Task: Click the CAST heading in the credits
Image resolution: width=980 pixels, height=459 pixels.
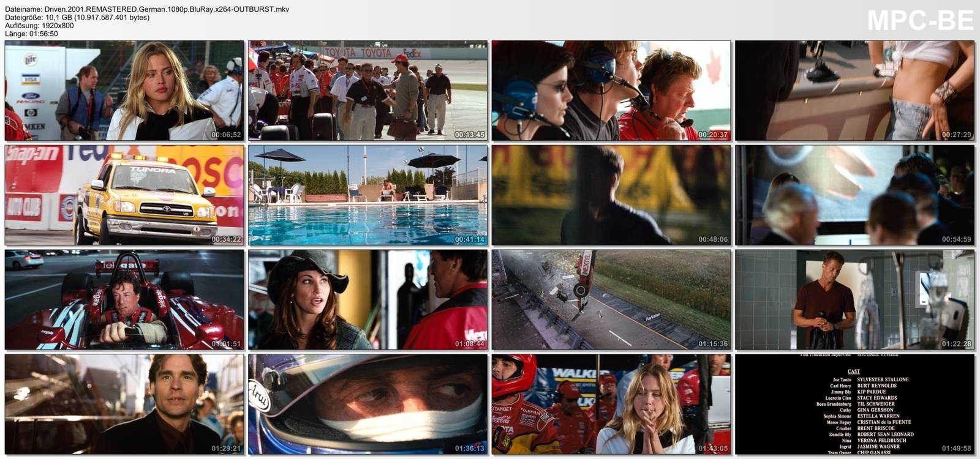Action: coord(854,371)
